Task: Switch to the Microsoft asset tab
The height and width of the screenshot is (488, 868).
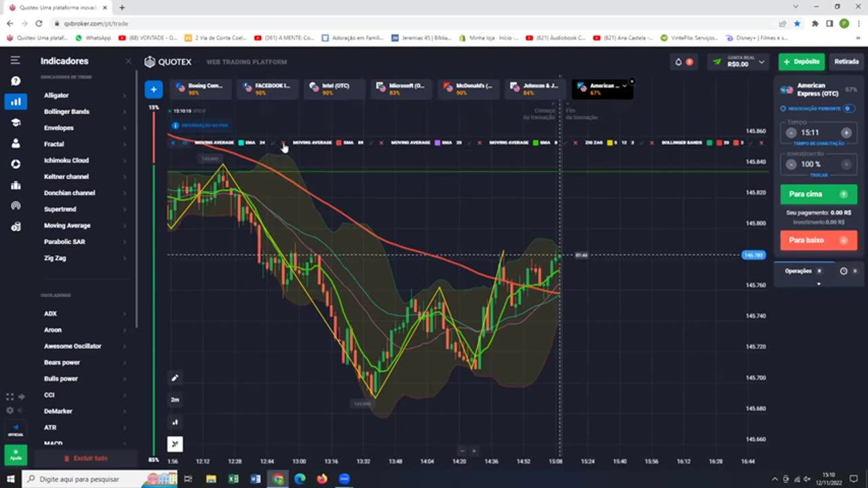Action: (x=401, y=89)
